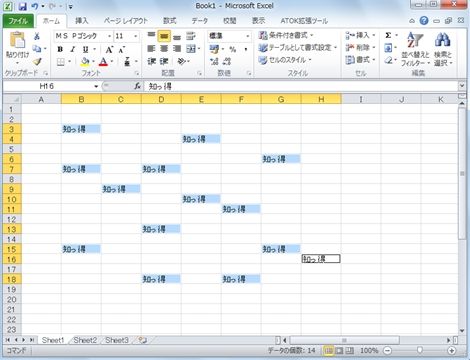Expand Cell Styles (セルのスタイル) menu
The image size is (470, 360).
pyautogui.click(x=285, y=60)
